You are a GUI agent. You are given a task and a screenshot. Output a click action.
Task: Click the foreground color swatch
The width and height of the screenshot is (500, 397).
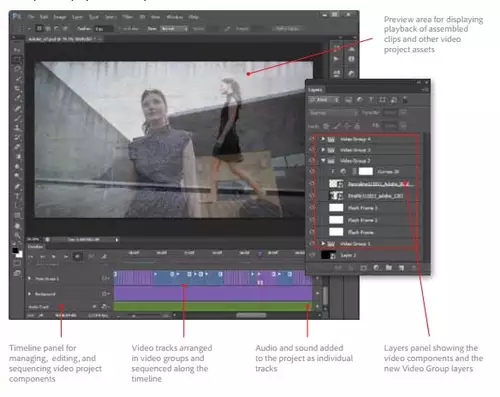point(15,250)
